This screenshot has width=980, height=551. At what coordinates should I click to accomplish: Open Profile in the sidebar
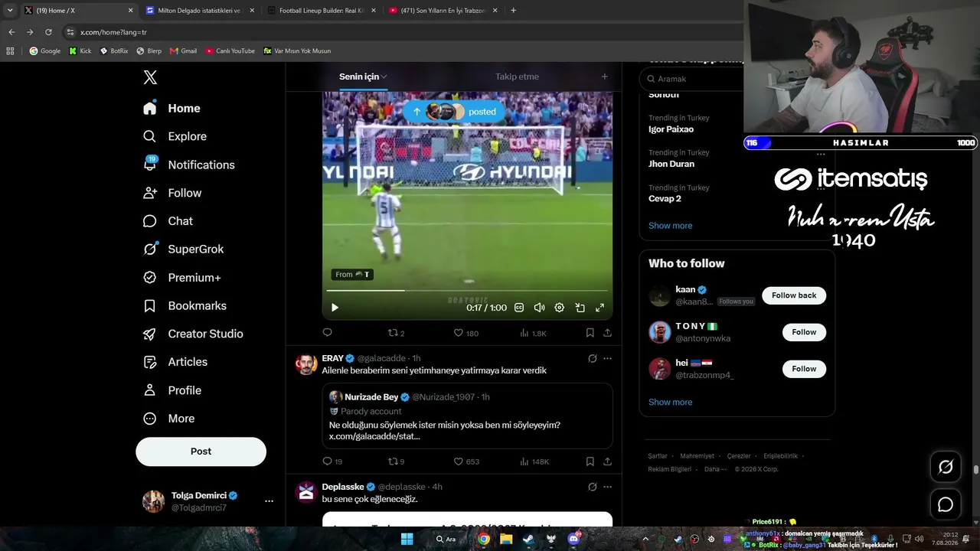172,390
